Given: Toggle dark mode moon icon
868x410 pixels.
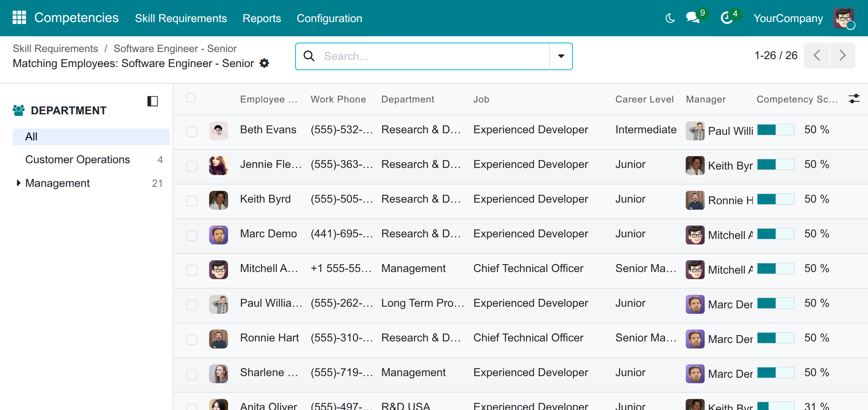Looking at the screenshot, I should coord(670,18).
